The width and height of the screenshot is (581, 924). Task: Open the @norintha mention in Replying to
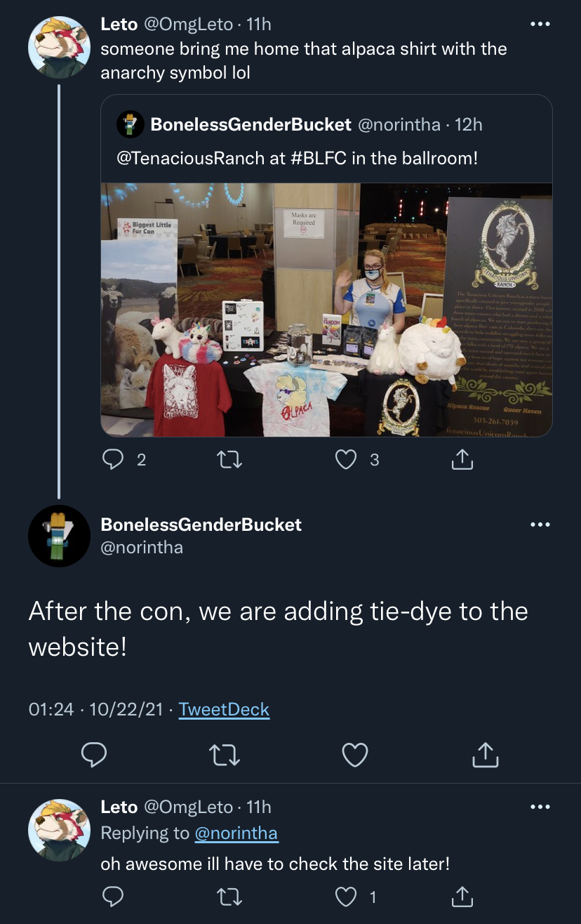[236, 833]
